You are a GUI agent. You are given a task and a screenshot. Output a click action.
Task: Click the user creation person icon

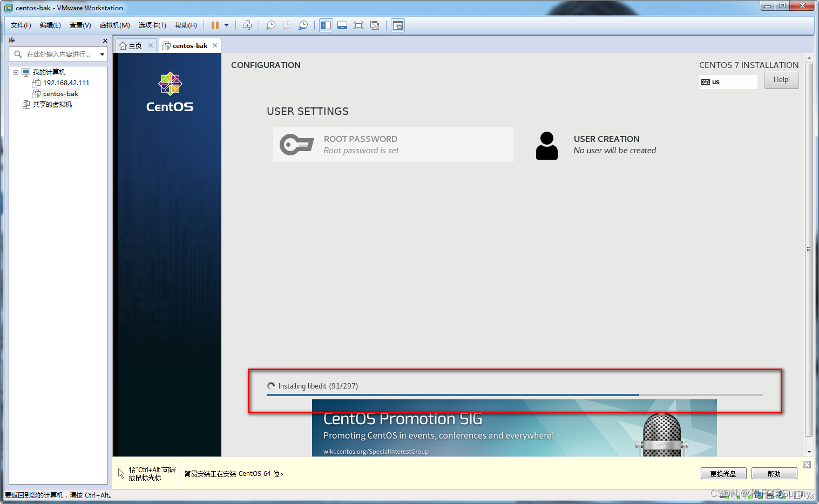click(x=546, y=146)
